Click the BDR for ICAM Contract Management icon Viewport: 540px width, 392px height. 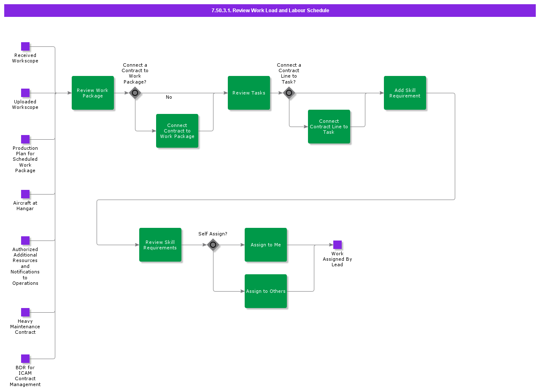[x=25, y=359]
